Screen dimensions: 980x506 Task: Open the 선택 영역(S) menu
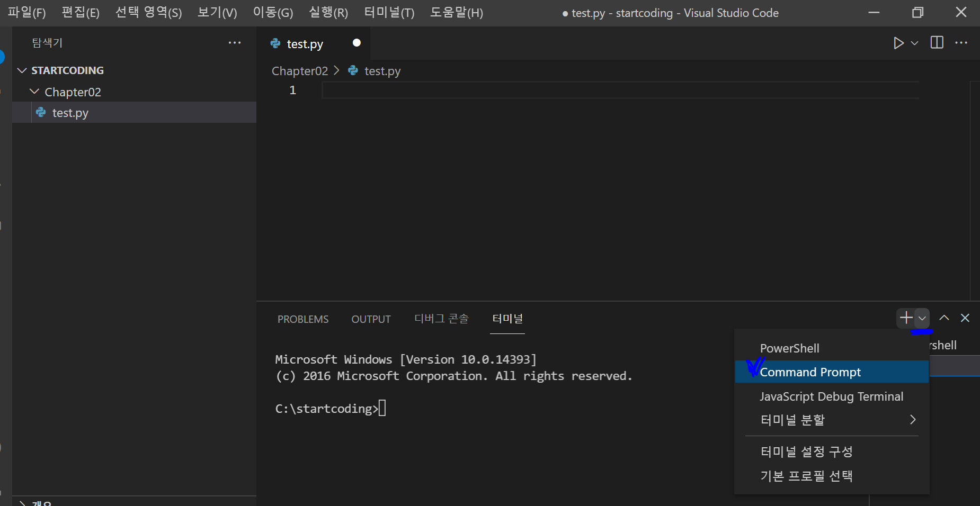point(149,12)
